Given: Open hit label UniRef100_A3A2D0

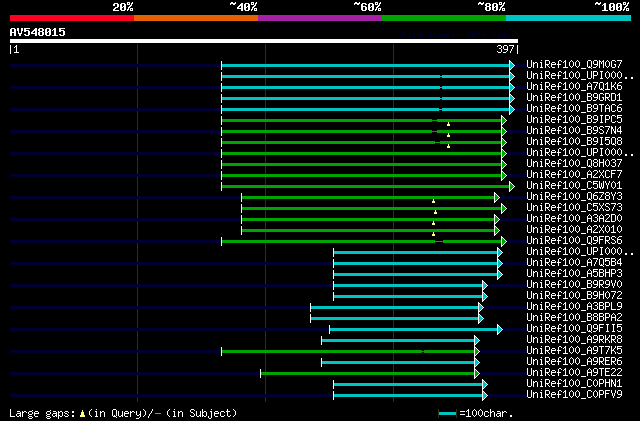Looking at the screenshot, I should (574, 218).
